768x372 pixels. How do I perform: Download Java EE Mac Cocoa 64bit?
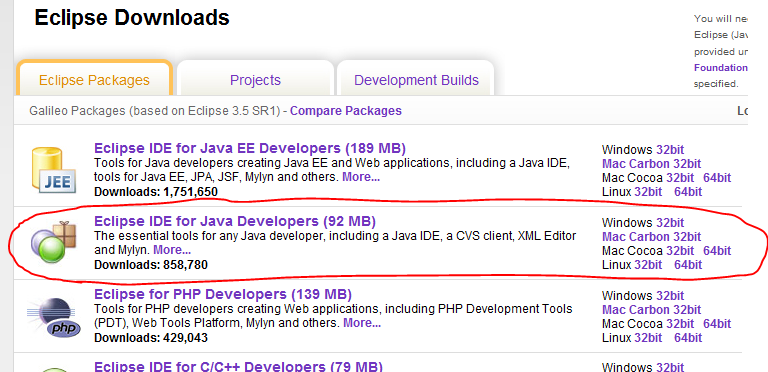(x=717, y=178)
